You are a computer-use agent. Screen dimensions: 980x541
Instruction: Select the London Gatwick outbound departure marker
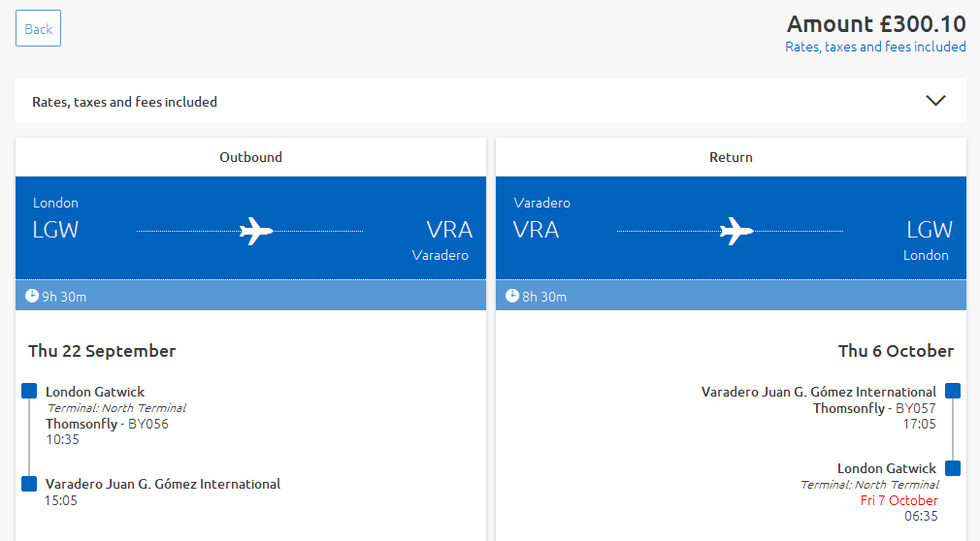coord(29,391)
